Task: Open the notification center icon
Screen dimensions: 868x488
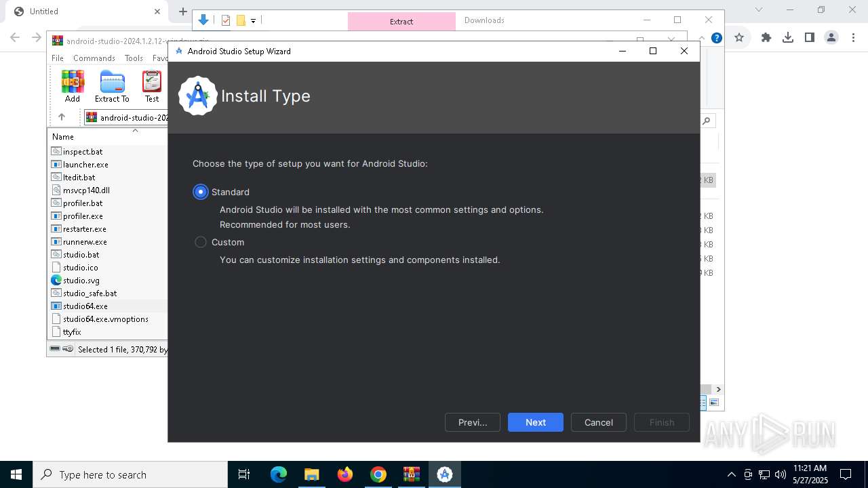Action: [846, 474]
